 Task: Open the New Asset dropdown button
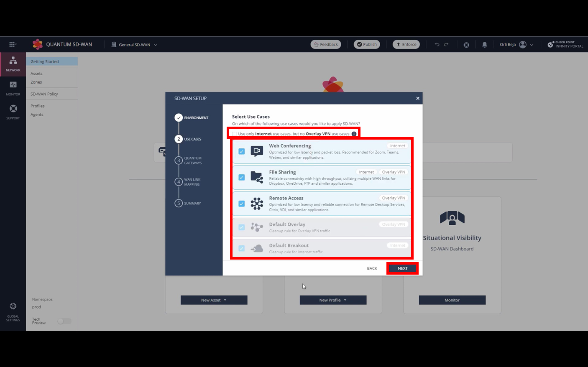click(x=214, y=300)
